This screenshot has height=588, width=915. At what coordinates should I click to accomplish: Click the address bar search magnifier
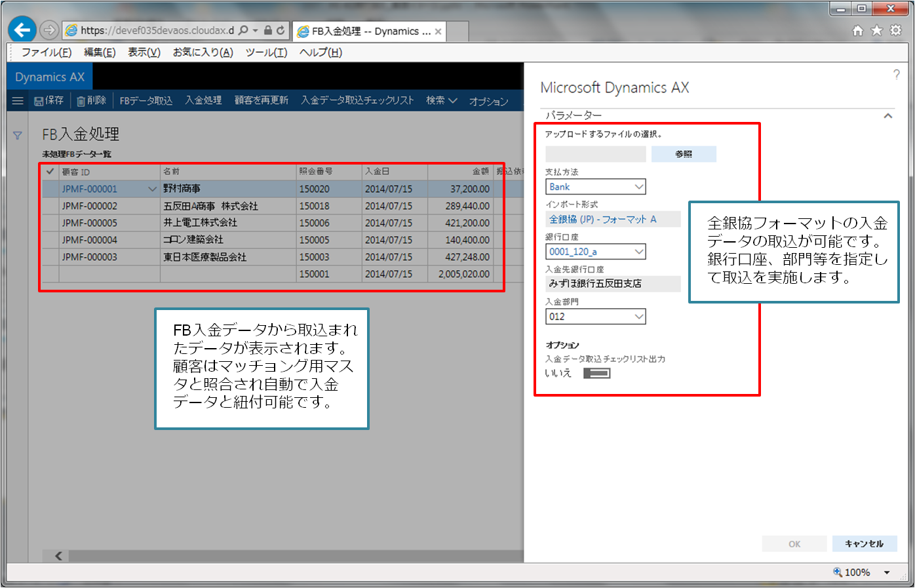pos(243,30)
